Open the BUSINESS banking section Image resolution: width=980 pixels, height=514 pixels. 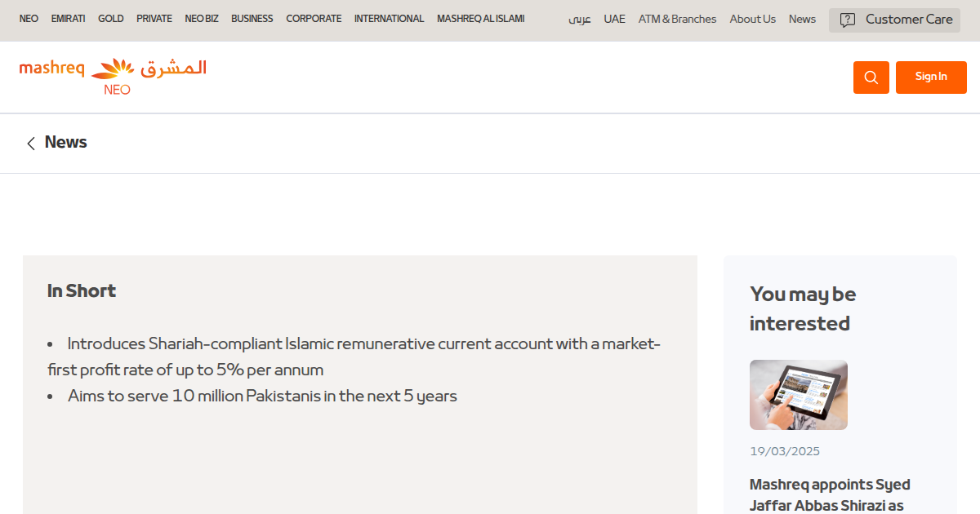(252, 18)
